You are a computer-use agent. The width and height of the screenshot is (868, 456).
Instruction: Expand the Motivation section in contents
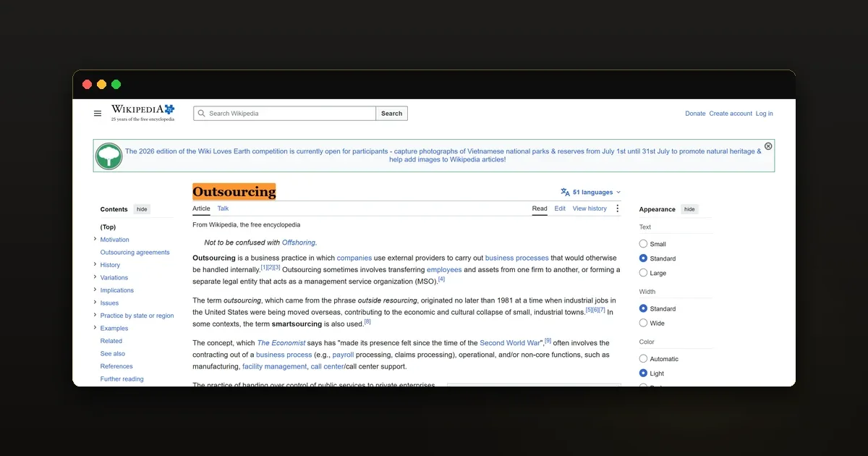click(x=95, y=239)
